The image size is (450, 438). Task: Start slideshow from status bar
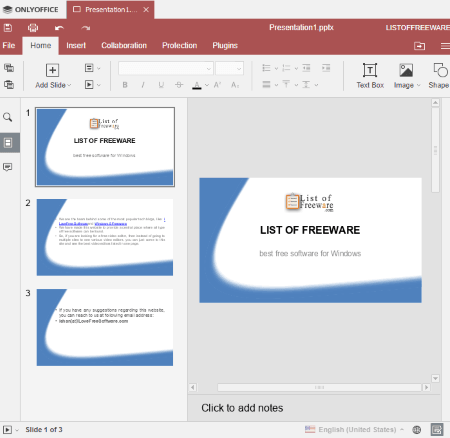(x=7, y=430)
